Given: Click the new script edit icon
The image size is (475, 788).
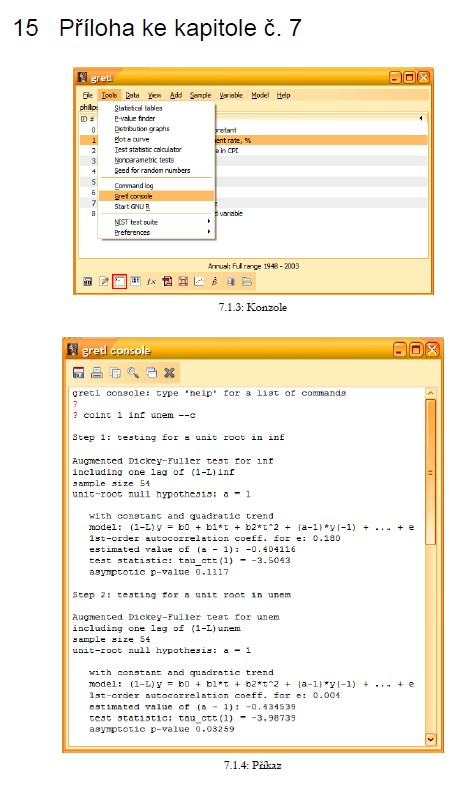Looking at the screenshot, I should (104, 281).
